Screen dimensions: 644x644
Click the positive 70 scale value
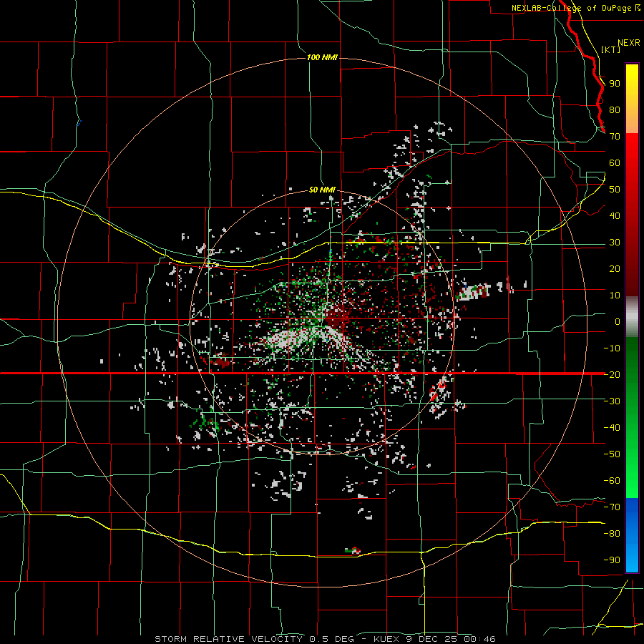pyautogui.click(x=615, y=137)
